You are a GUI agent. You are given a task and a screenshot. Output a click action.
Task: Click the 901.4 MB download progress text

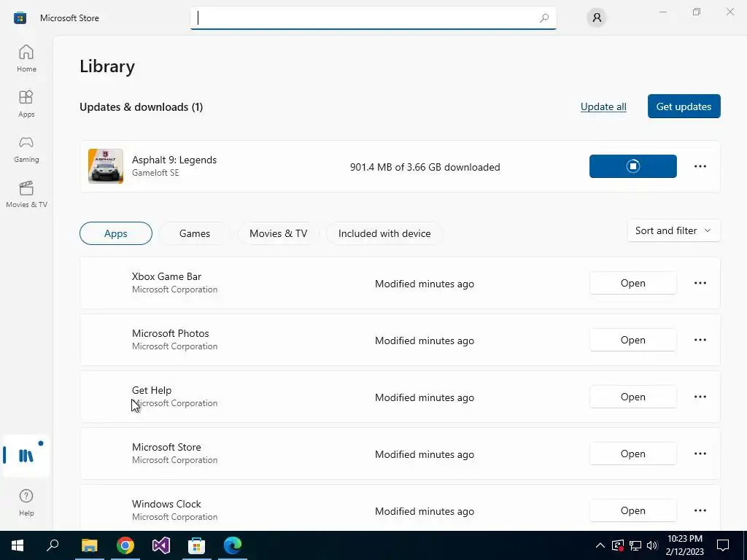425,167
